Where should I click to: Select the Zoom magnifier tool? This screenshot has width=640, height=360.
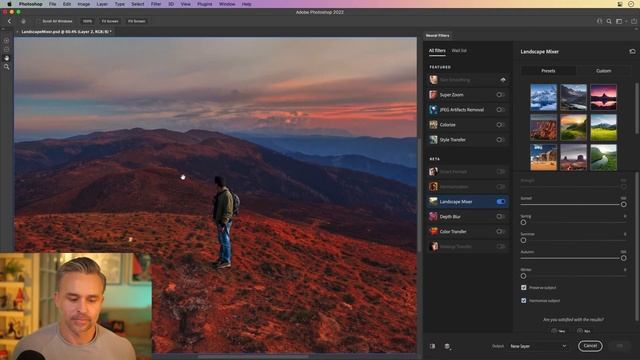coord(7,67)
